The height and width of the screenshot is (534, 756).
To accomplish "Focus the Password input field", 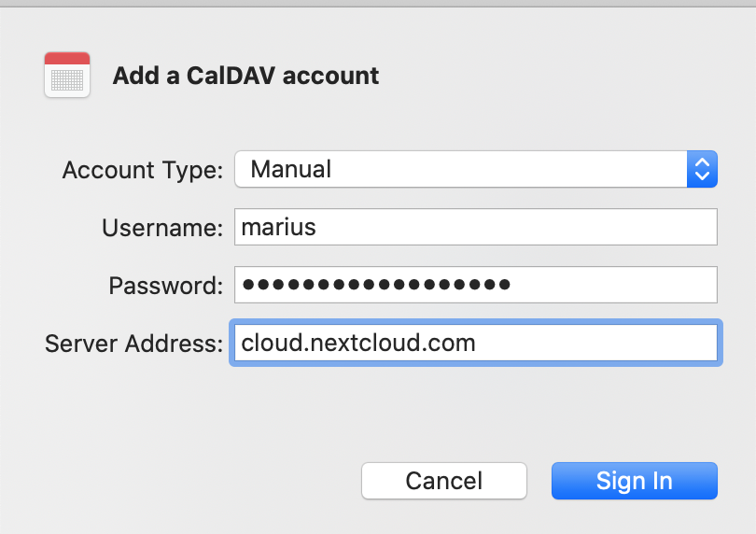I will [x=475, y=285].
